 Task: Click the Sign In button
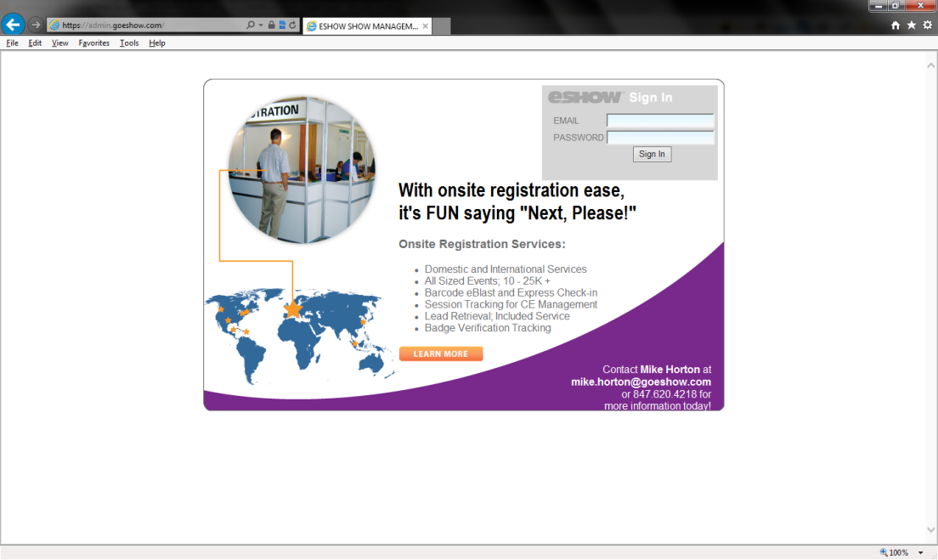tap(652, 154)
